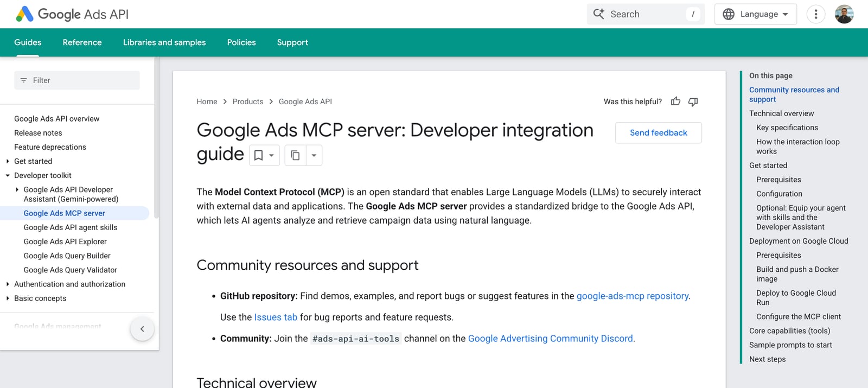Click the search sparkle magnifier icon

(598, 14)
